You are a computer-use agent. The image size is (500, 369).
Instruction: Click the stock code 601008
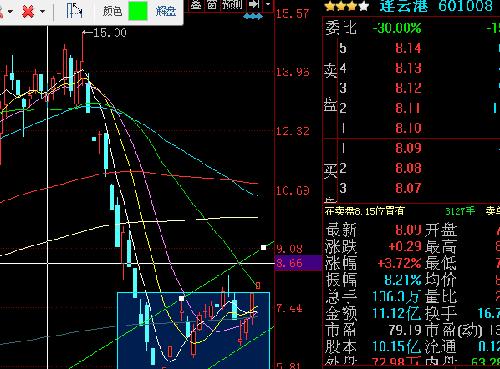tap(465, 5)
